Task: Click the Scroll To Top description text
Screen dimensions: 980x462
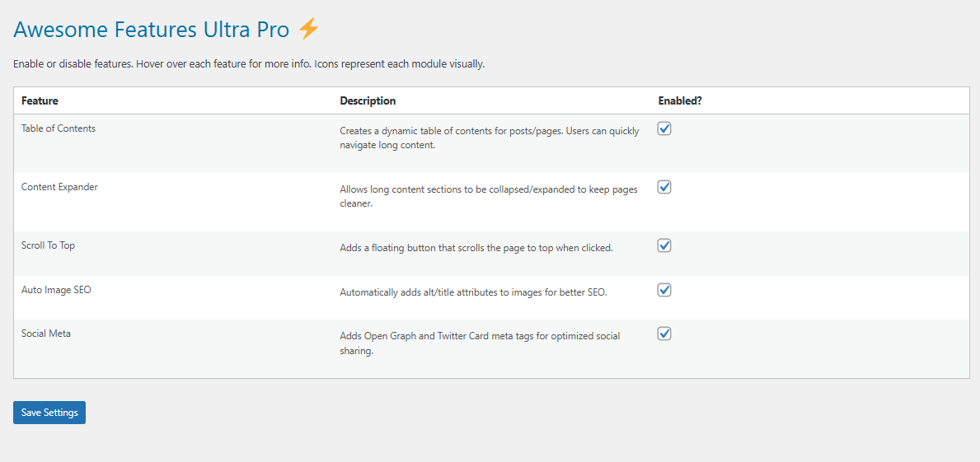Action: pos(476,247)
